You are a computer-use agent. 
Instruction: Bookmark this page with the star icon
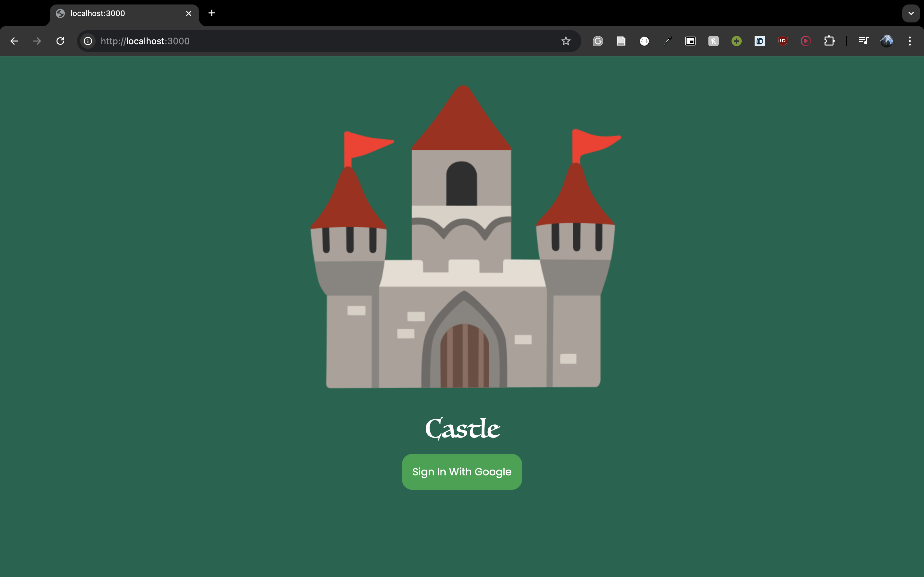pyautogui.click(x=566, y=41)
